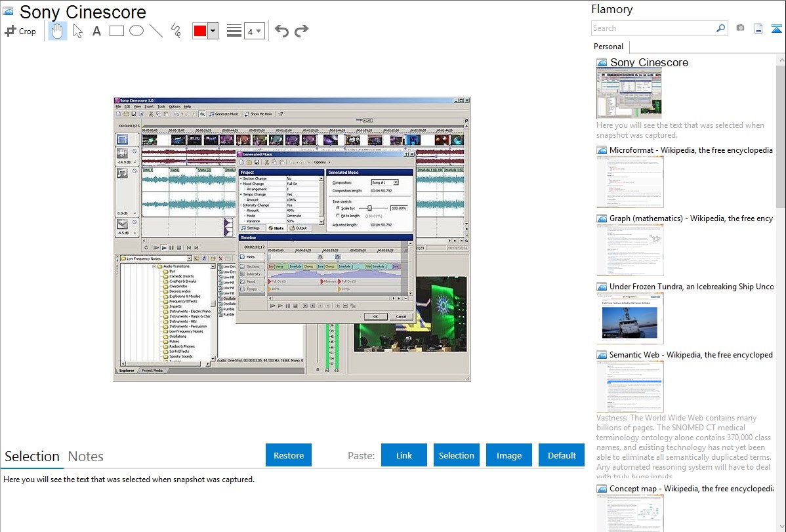Click the Semantic Web 'Vastness' excerpt text

(684, 446)
